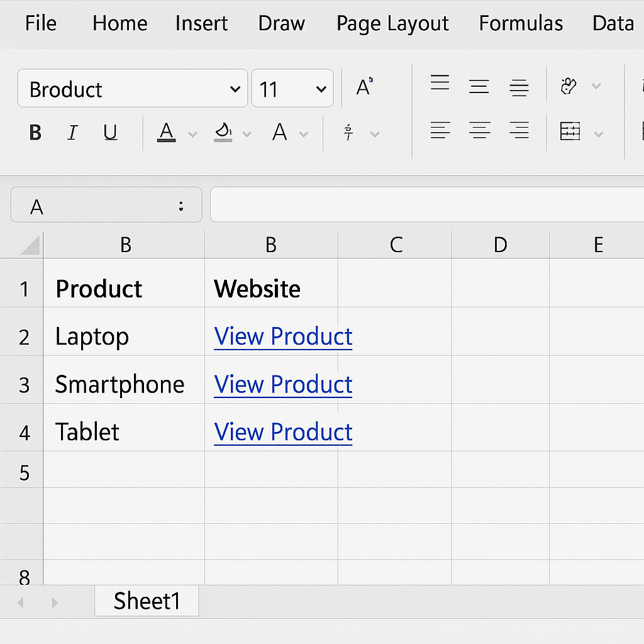The width and height of the screenshot is (644, 644).
Task: Expand the font size 11 dropdown
Action: coord(321,89)
